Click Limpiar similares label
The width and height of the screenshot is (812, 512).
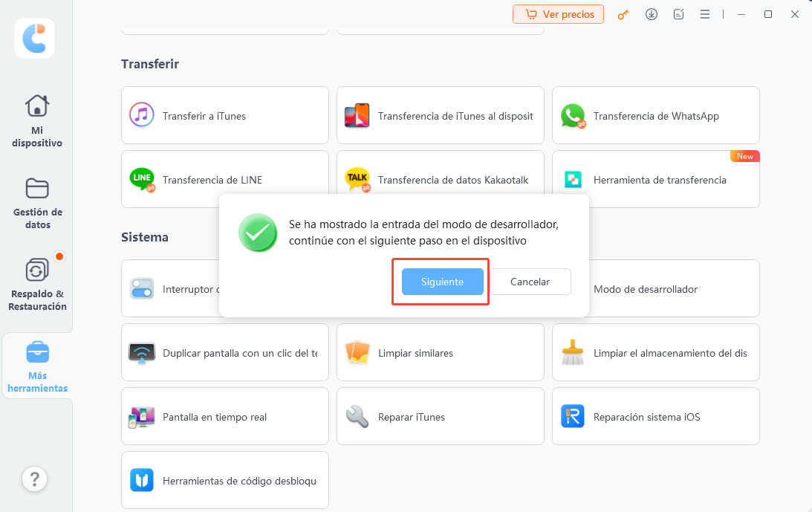tap(415, 353)
